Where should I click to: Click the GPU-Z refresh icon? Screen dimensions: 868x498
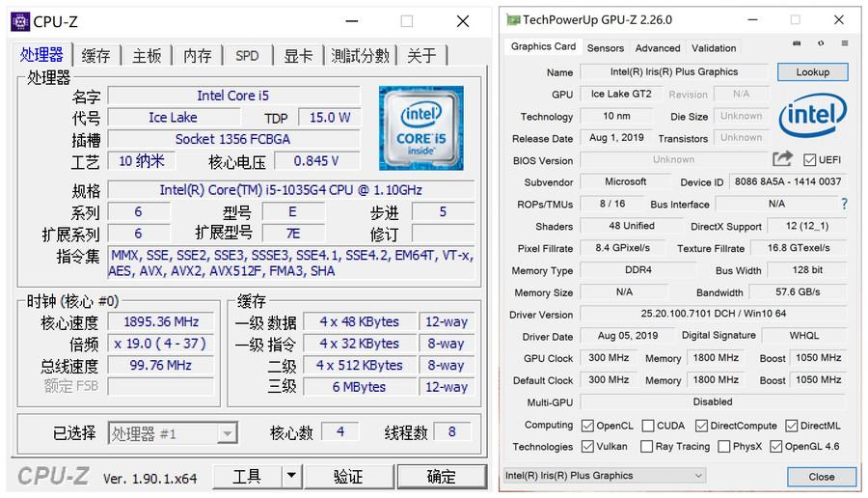[x=821, y=43]
